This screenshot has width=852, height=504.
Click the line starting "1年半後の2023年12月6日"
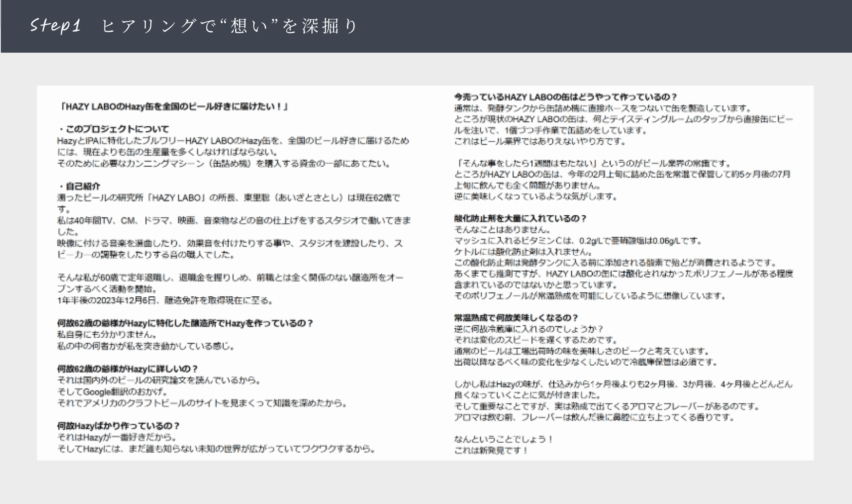(165, 300)
